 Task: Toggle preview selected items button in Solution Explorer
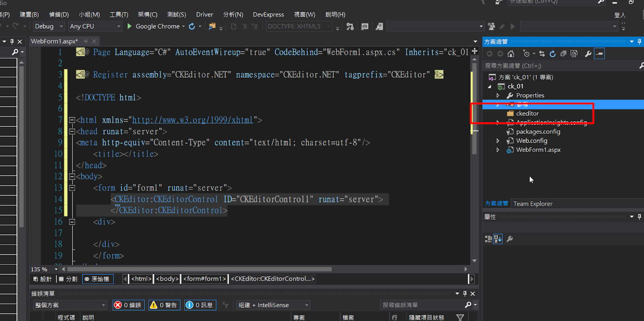(x=599, y=54)
